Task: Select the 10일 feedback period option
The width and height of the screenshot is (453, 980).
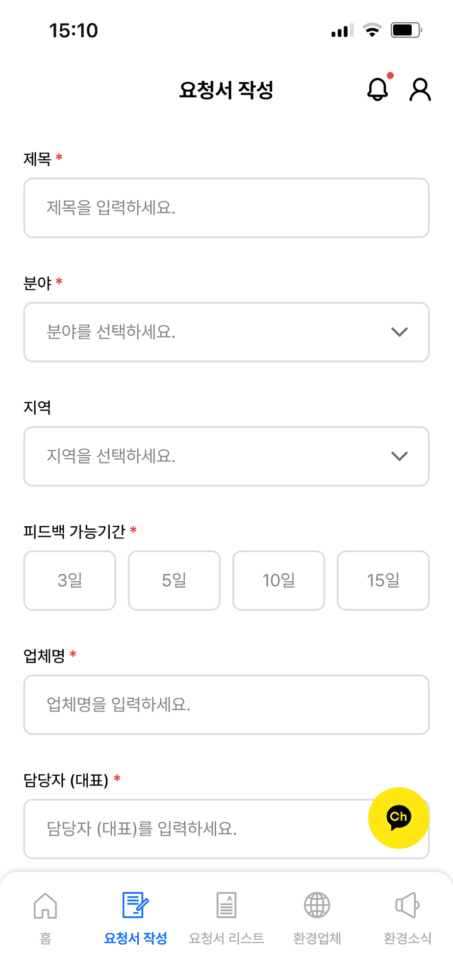Action: (278, 580)
